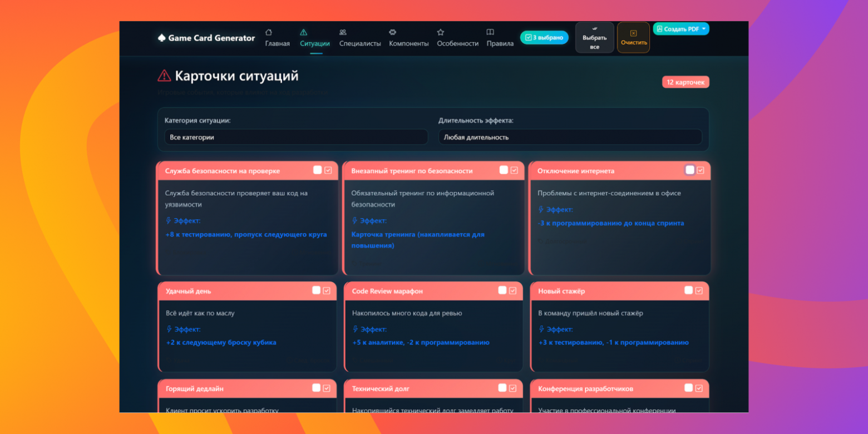
Task: Click the spade logo icon
Action: [161, 38]
